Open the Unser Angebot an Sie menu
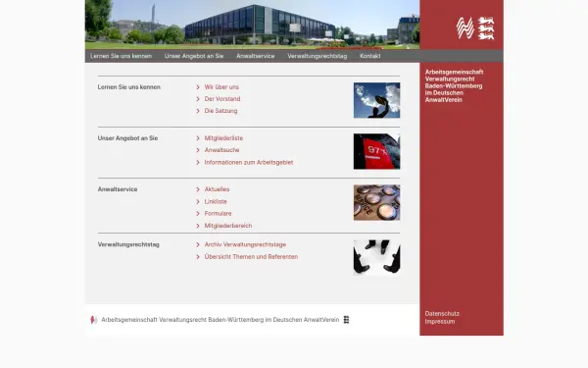The height and width of the screenshot is (368, 588). [194, 56]
